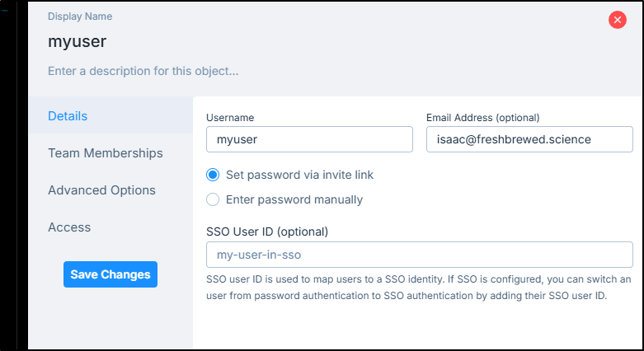Click the object description placeholder text
The width and height of the screenshot is (644, 351).
(143, 71)
